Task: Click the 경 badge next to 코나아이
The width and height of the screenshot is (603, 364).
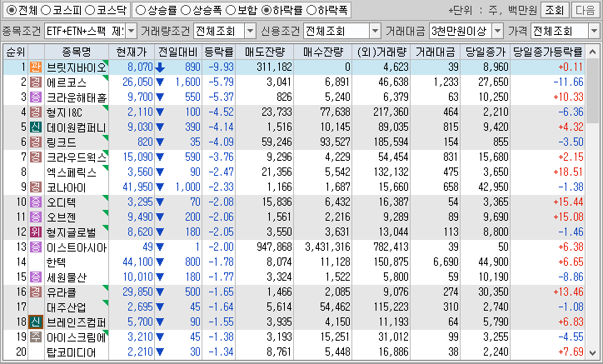Action: (36, 187)
